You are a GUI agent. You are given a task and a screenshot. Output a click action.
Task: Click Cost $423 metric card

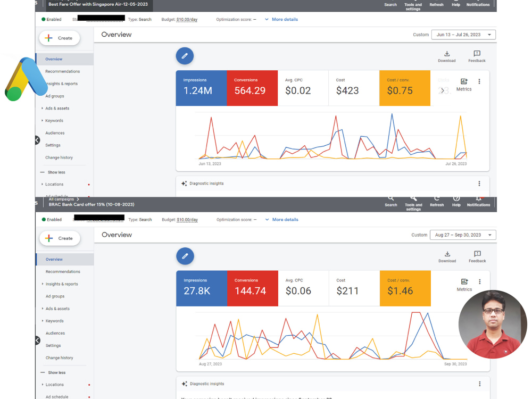pyautogui.click(x=354, y=88)
